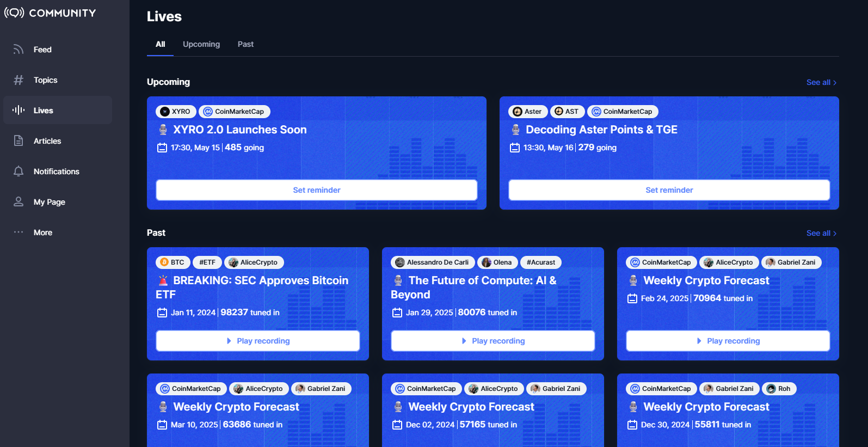Switch to the All tab
The height and width of the screenshot is (447, 868).
[x=160, y=44]
